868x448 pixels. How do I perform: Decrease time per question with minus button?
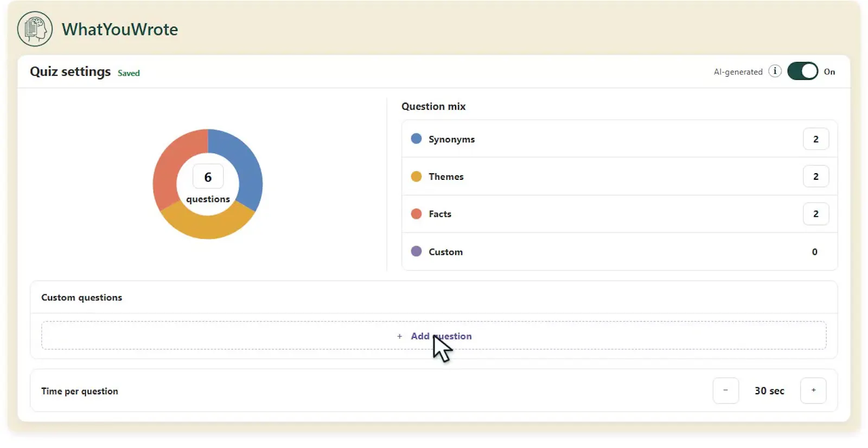pyautogui.click(x=725, y=390)
